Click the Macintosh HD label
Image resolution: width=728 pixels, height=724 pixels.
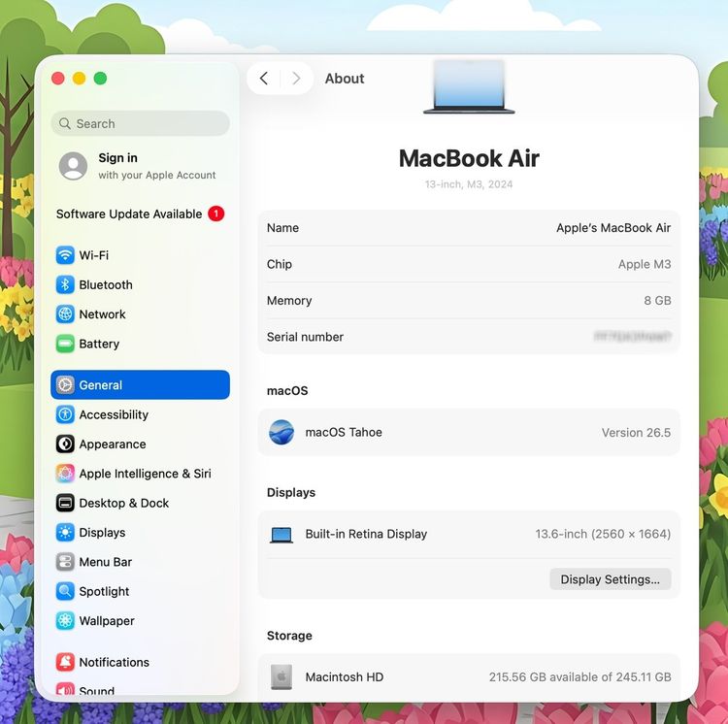(344, 677)
